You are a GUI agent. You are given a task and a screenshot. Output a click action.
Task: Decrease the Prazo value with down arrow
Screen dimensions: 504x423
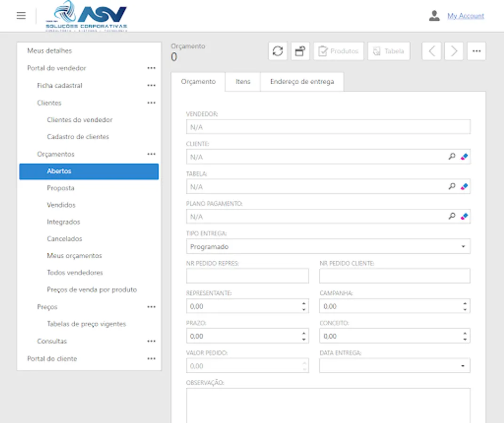304,339
